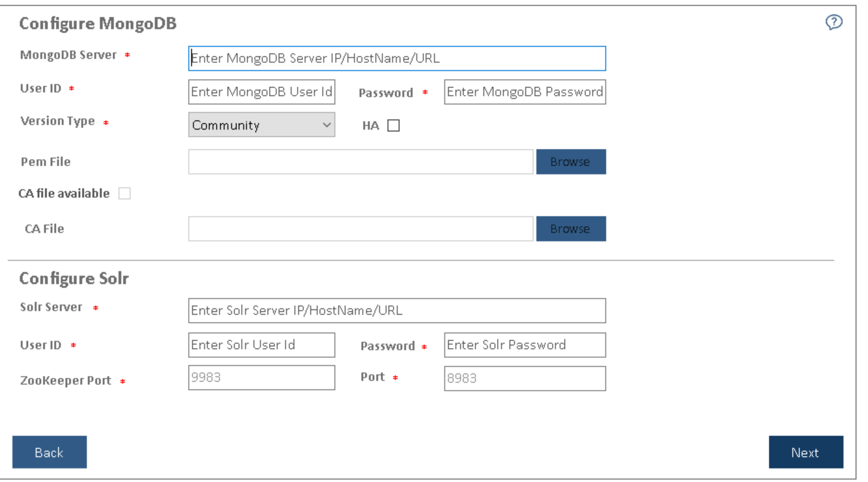Click the MongoDB User ID field

(261, 92)
